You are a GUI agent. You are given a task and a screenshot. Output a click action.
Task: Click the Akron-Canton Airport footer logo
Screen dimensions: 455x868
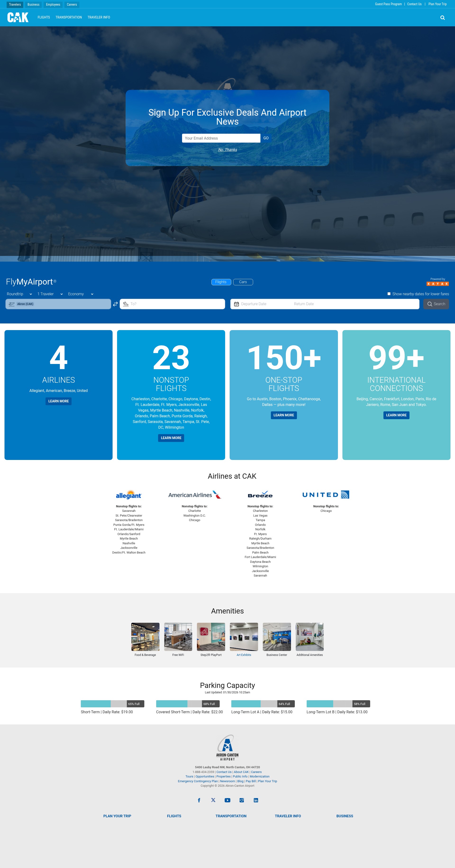[227, 747]
